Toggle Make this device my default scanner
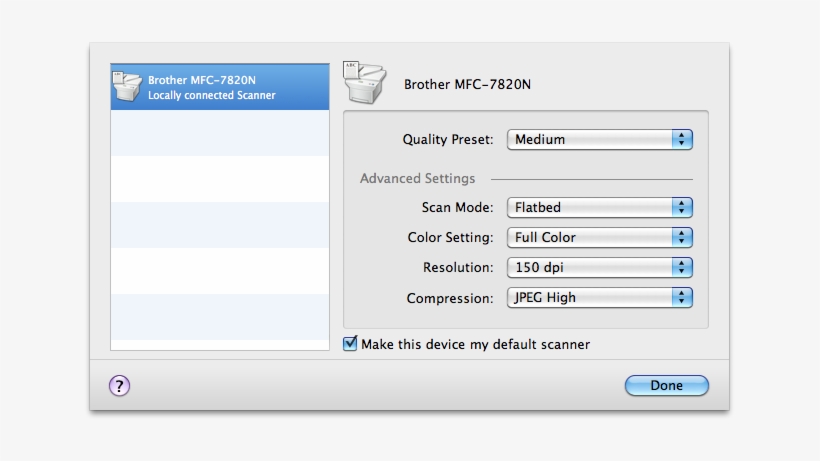The width and height of the screenshot is (820, 461). (x=350, y=343)
